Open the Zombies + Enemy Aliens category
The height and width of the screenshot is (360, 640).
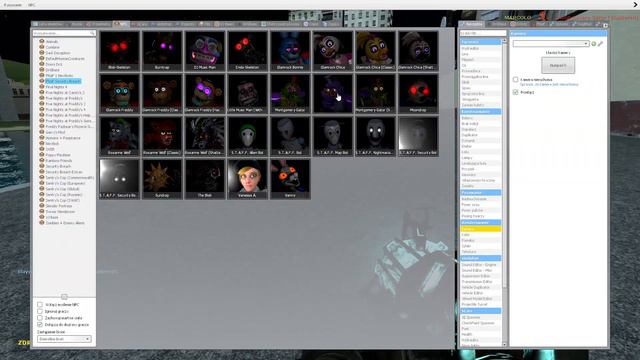point(65,223)
